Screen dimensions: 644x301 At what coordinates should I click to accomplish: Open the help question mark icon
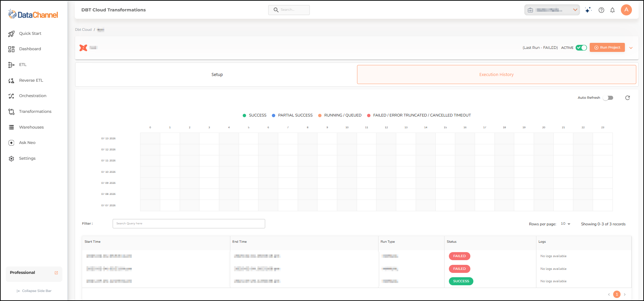point(601,10)
